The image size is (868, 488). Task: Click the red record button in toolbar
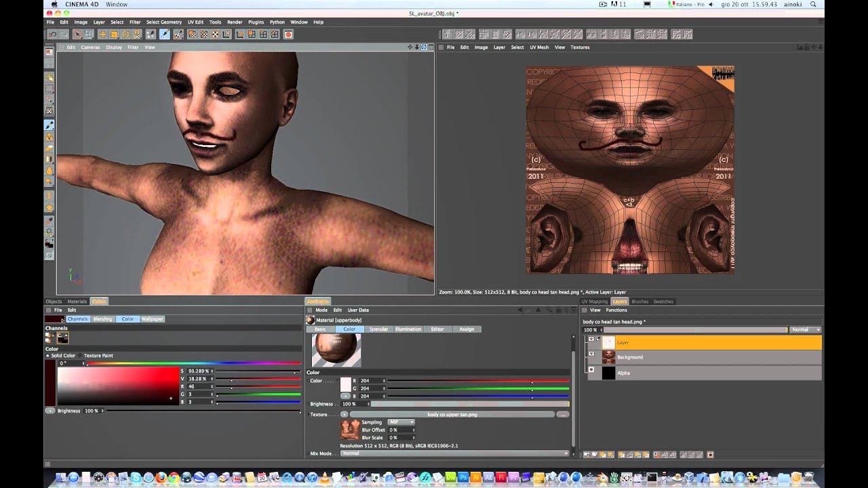288,34
